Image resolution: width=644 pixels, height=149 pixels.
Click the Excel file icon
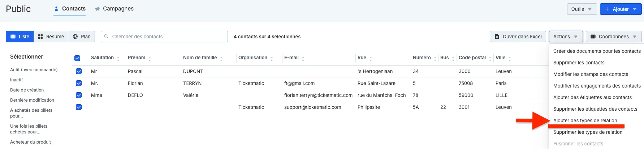click(x=497, y=37)
